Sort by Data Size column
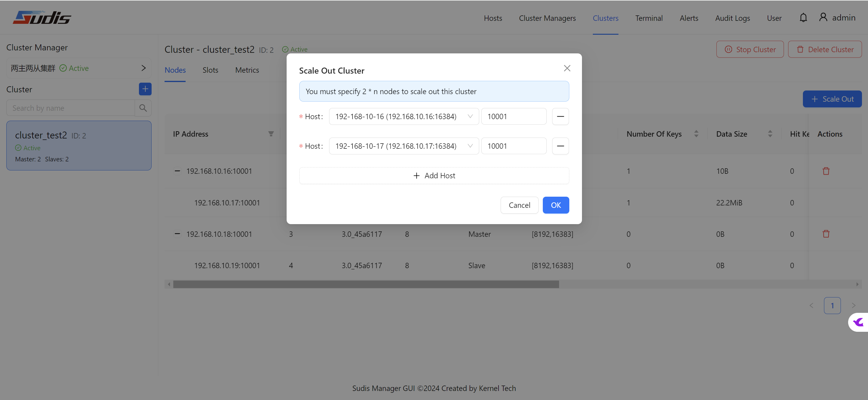Viewport: 868px width, 400px height. 770,134
